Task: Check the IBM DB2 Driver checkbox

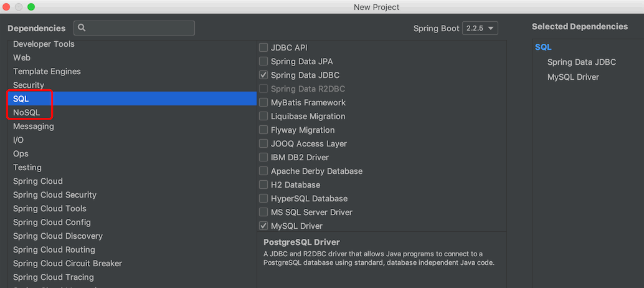Action: (x=263, y=157)
